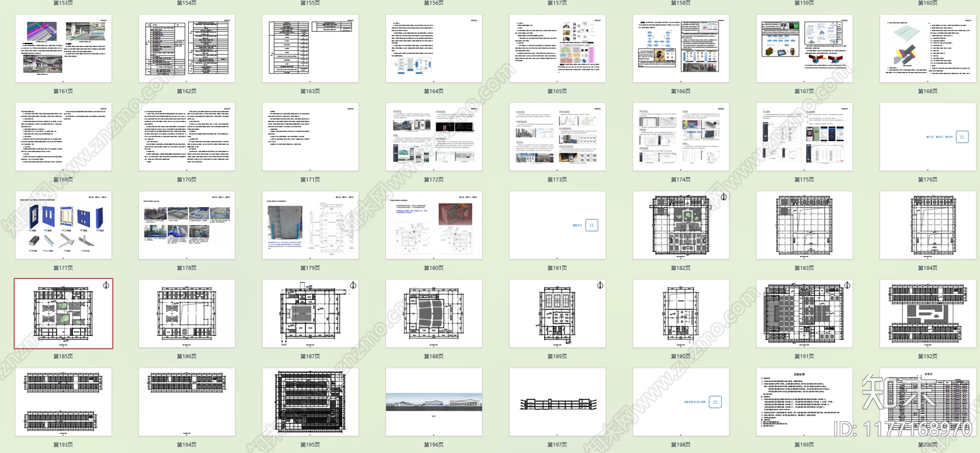Open the page 190 thumbnail
980x453 pixels.
coord(681,314)
